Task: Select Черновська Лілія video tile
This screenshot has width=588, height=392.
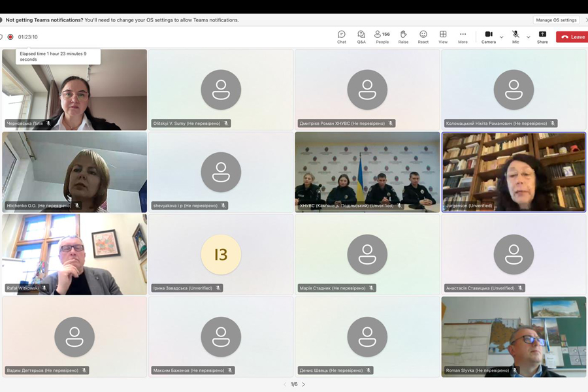Action: coord(74,90)
